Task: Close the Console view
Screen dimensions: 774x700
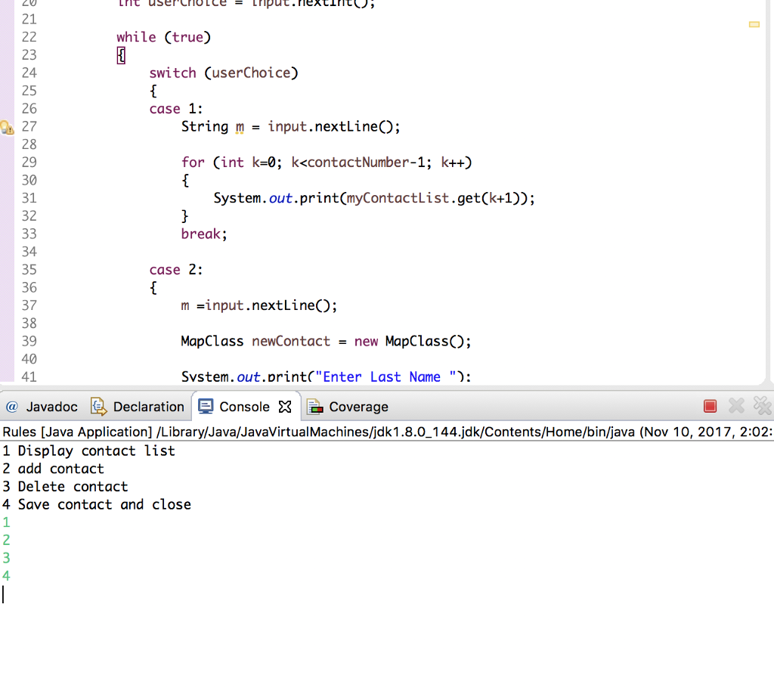Action: (285, 406)
